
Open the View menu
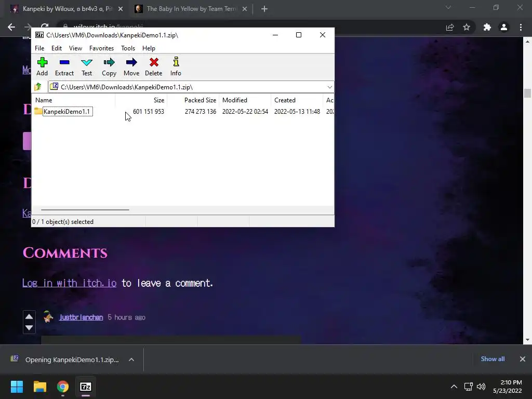click(75, 48)
